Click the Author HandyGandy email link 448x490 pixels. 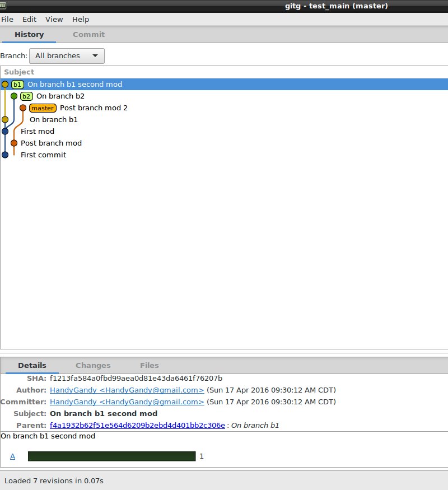point(127,390)
